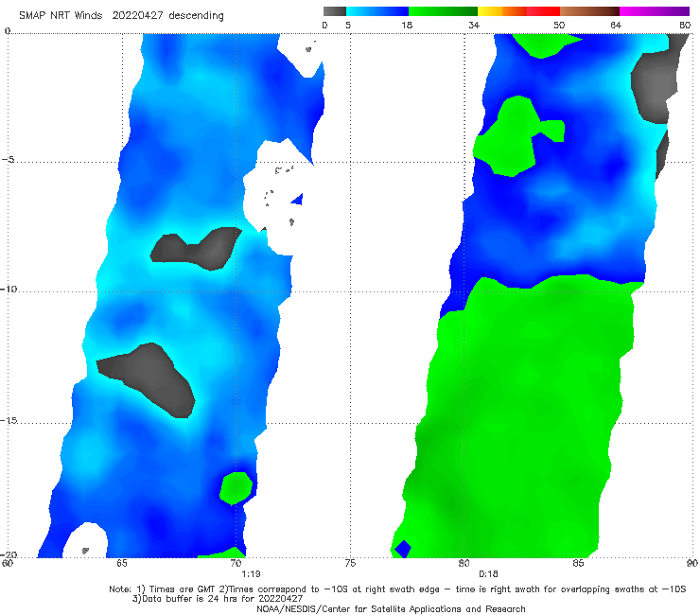The height and width of the screenshot is (615, 700).
Task: Click the latitude axis label '-5'
Action: coord(8,160)
